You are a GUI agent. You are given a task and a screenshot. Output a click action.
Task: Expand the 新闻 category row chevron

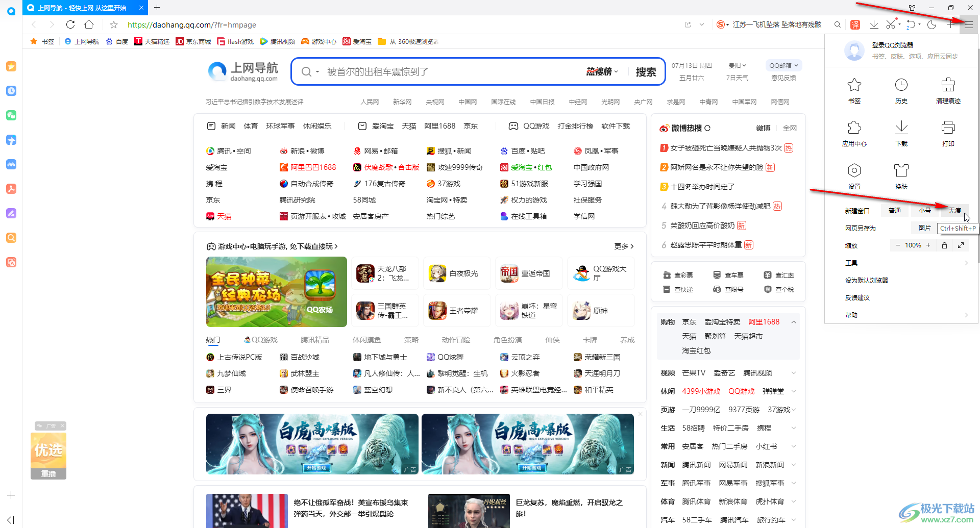click(794, 465)
